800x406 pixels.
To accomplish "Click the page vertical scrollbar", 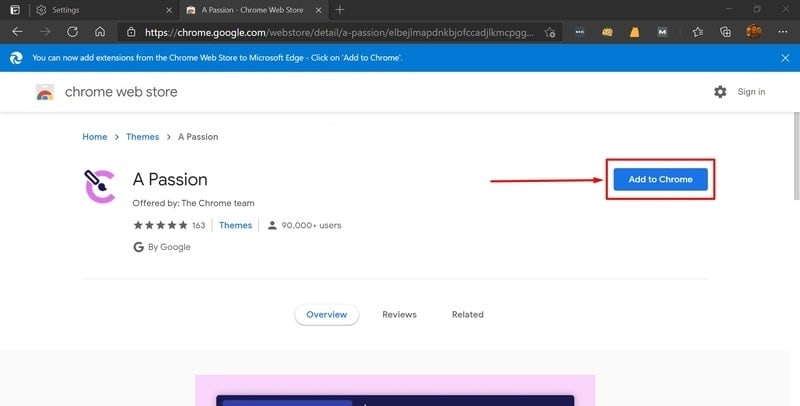I will click(x=795, y=156).
